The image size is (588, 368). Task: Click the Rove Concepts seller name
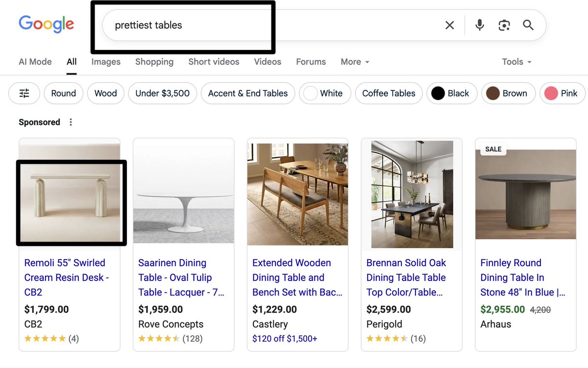point(171,324)
